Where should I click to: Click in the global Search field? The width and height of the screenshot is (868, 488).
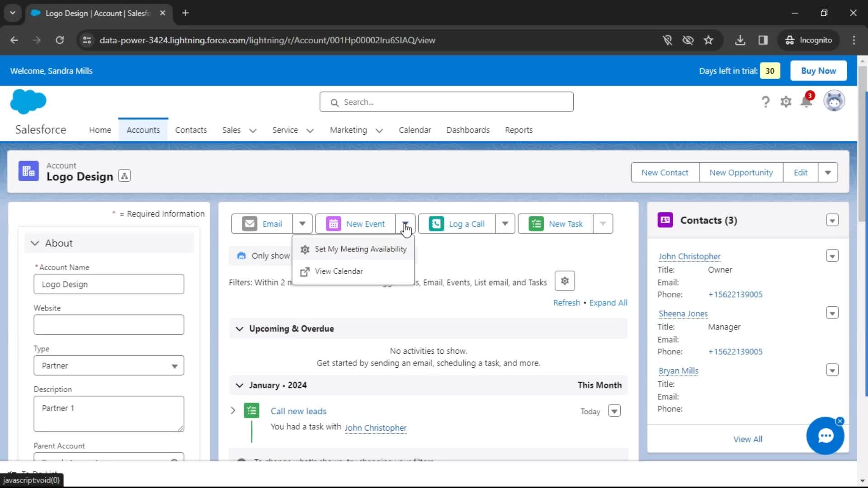[x=447, y=102]
